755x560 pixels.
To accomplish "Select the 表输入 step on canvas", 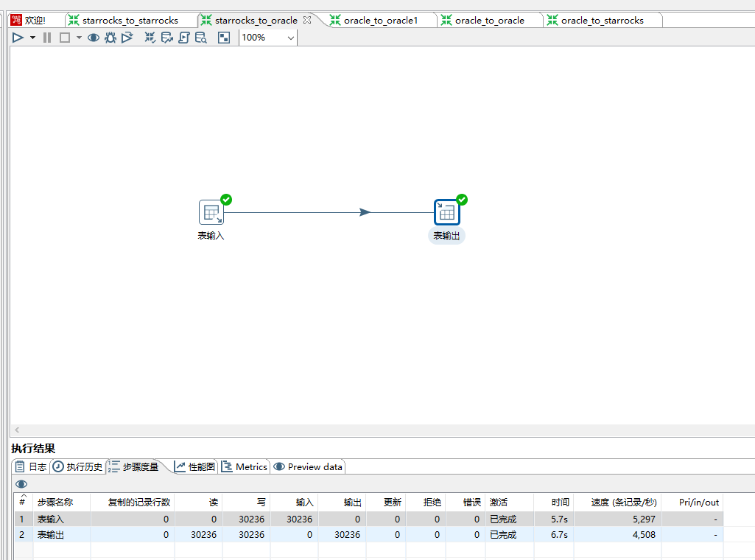I will pos(211,213).
